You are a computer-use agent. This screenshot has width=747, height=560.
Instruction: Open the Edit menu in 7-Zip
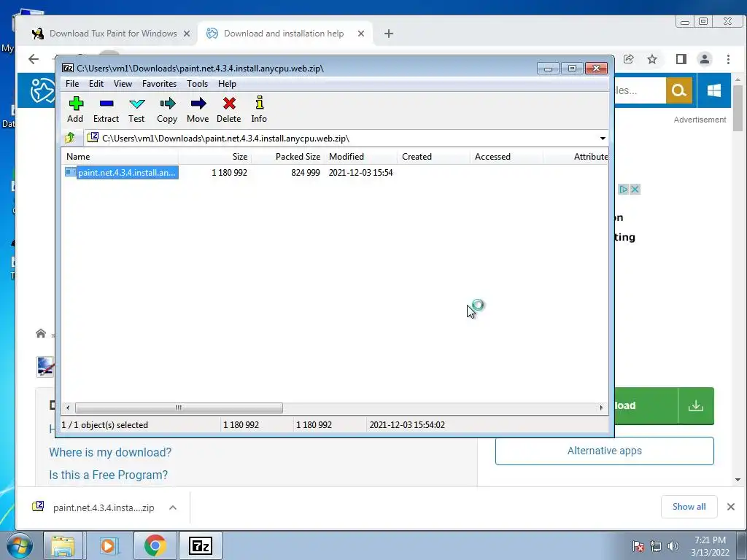point(96,84)
